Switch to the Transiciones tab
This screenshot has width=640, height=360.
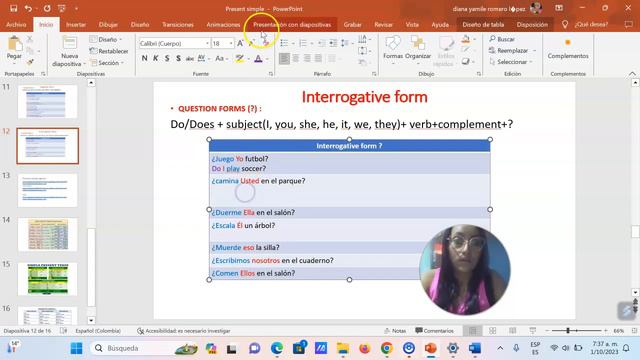click(178, 24)
